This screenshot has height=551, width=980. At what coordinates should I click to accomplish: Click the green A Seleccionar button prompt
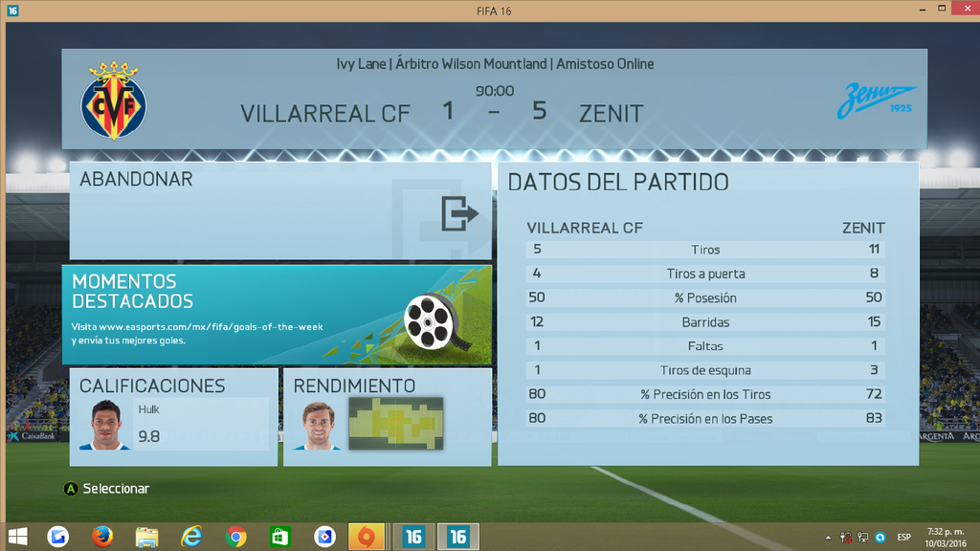click(x=107, y=489)
